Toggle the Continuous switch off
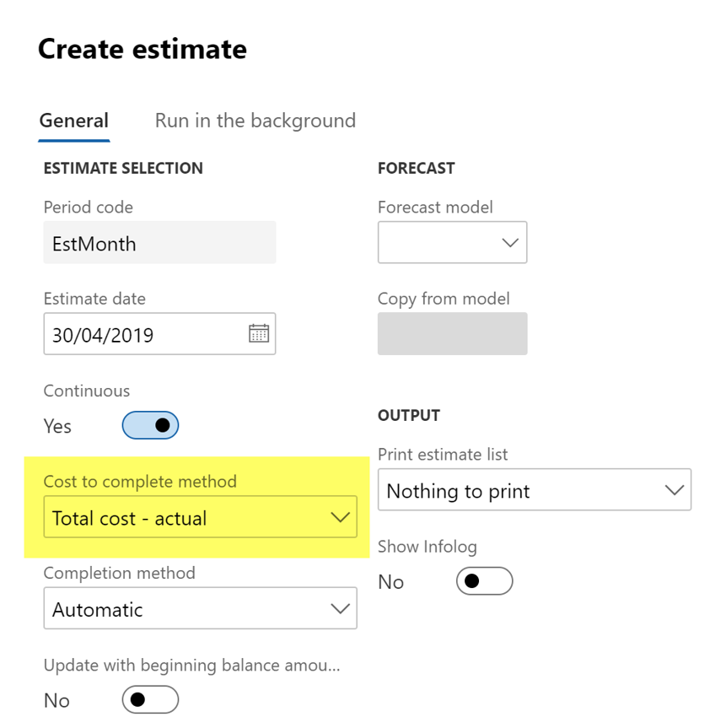Image resolution: width=726 pixels, height=728 pixels. pyautogui.click(x=150, y=425)
